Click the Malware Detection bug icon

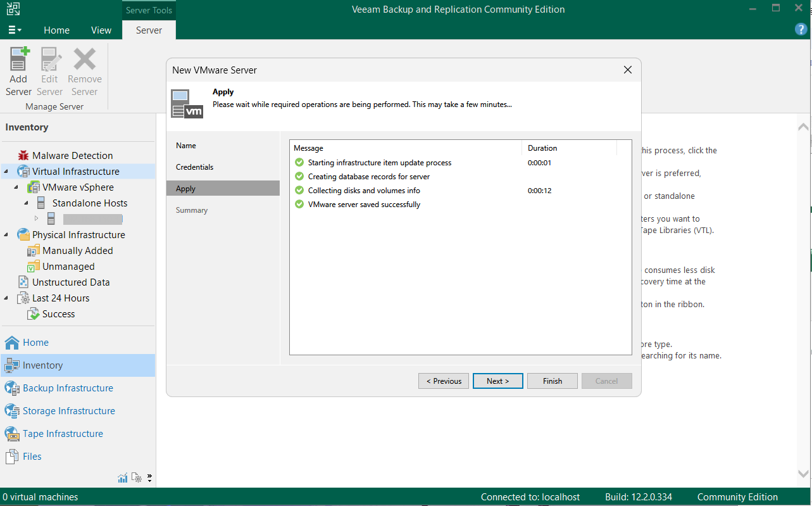23,155
